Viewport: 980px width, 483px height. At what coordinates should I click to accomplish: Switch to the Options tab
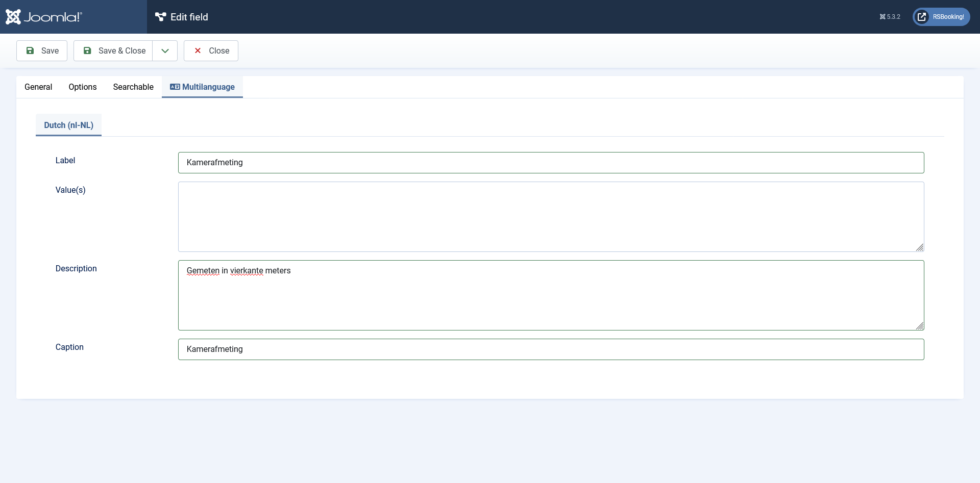83,87
